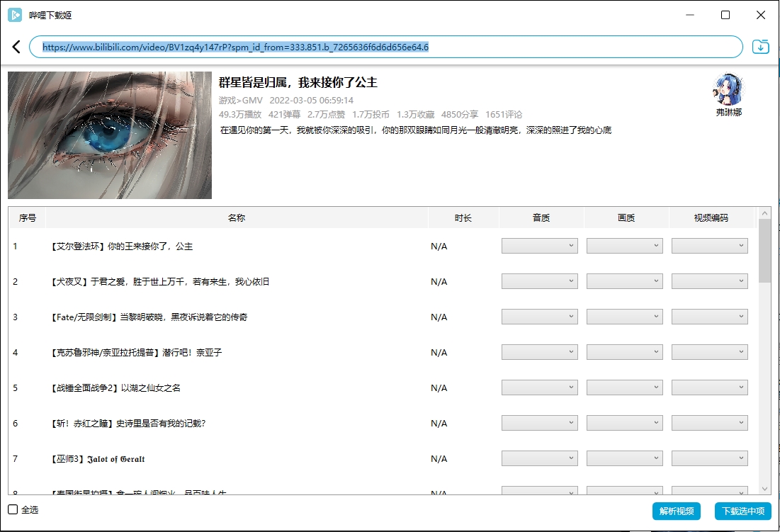Open 音质 dropdown for 克苏鲁邪神 row
The width and height of the screenshot is (780, 532).
540,352
